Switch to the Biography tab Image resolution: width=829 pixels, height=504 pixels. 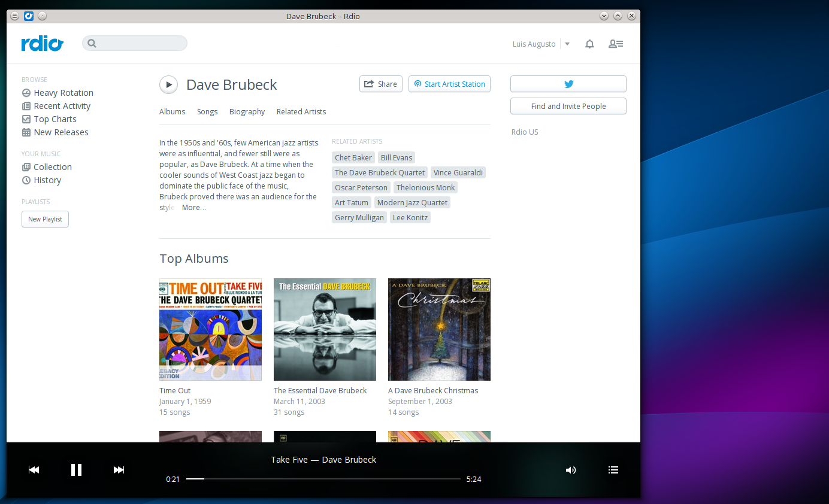pos(247,112)
